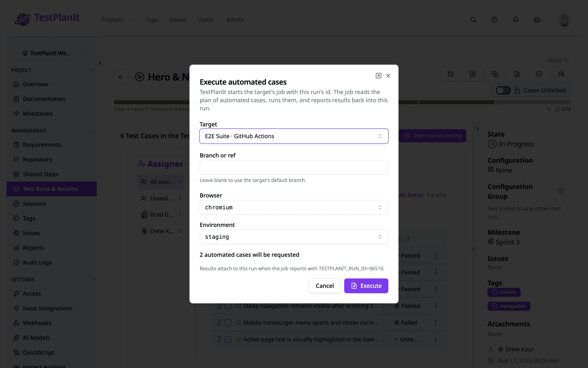This screenshot has width=588, height=368.
Task: Open the Browser dropdown showing chromium
Action: [x=294, y=207]
